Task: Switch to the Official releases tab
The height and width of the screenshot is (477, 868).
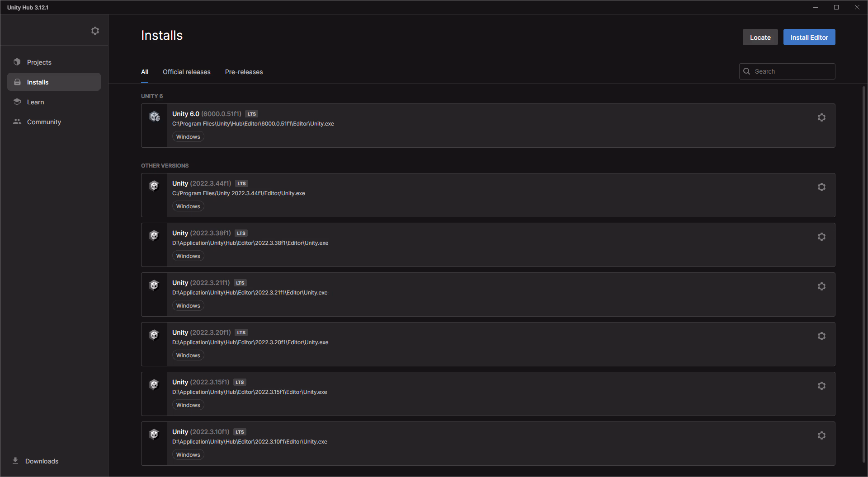Action: tap(186, 72)
